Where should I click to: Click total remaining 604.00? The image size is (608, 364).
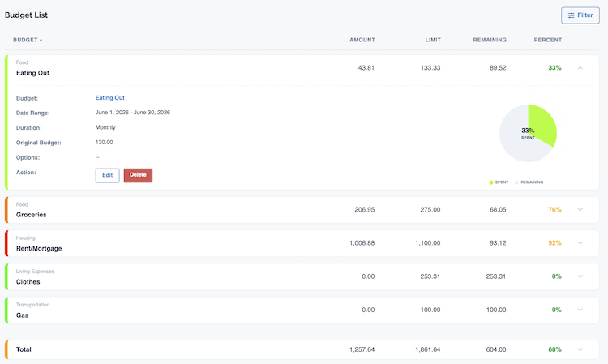[x=496, y=349]
